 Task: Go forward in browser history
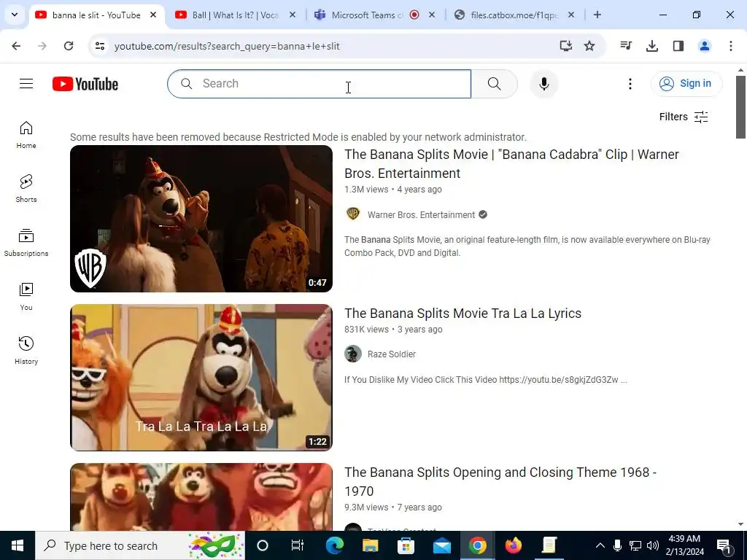click(42, 46)
